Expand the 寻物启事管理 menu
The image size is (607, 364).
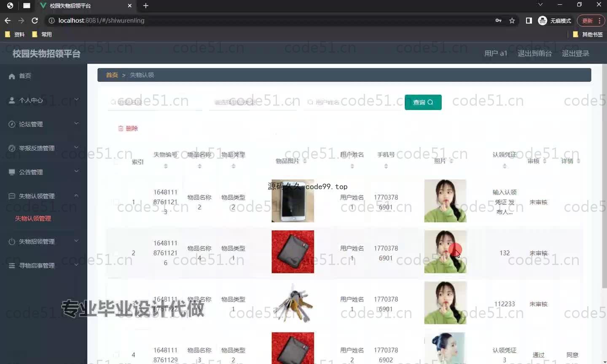click(x=76, y=265)
